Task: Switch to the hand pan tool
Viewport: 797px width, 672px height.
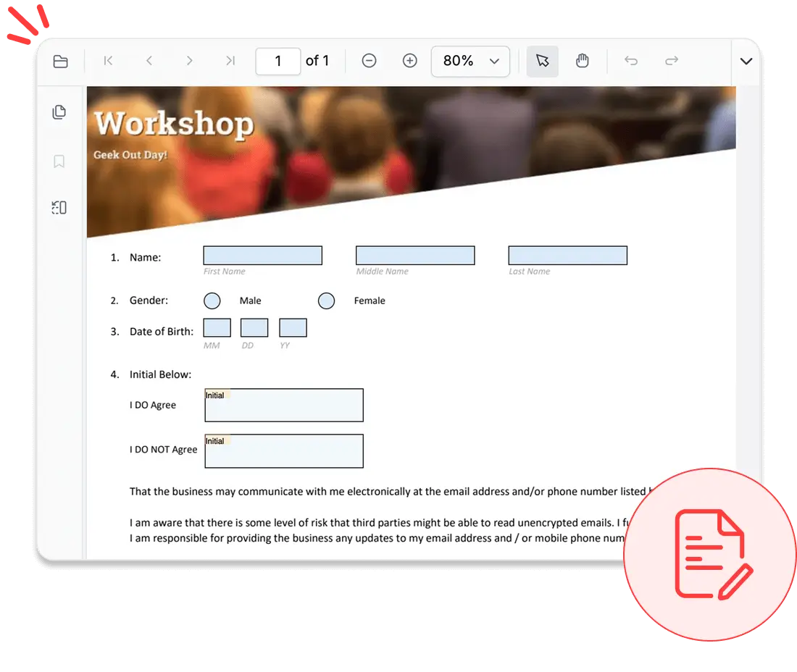Action: 583,61
